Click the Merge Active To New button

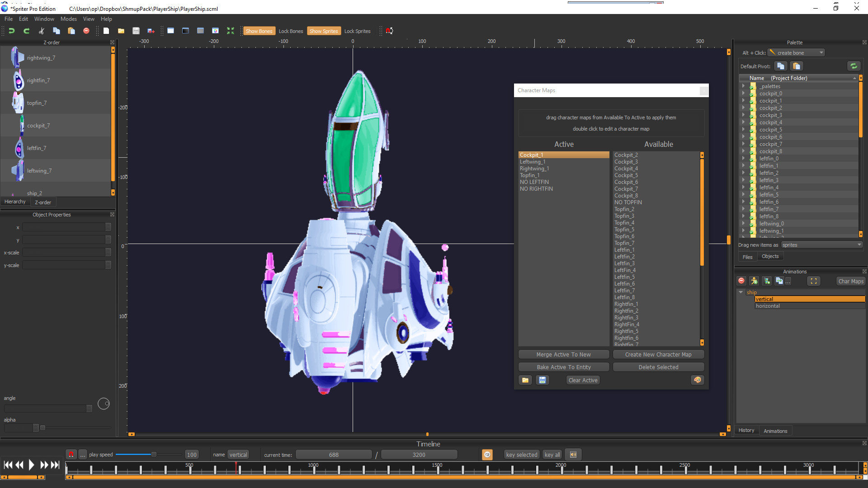564,354
